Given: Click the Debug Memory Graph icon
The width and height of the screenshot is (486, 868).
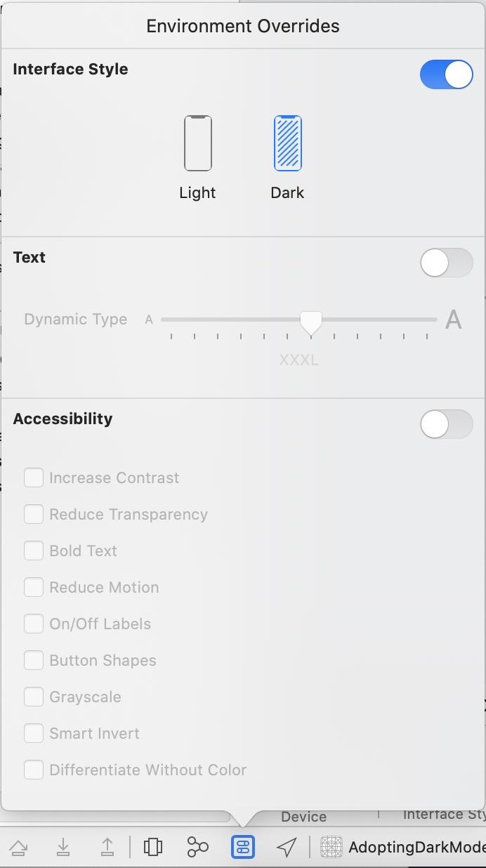Looking at the screenshot, I should pyautogui.click(x=197, y=847).
